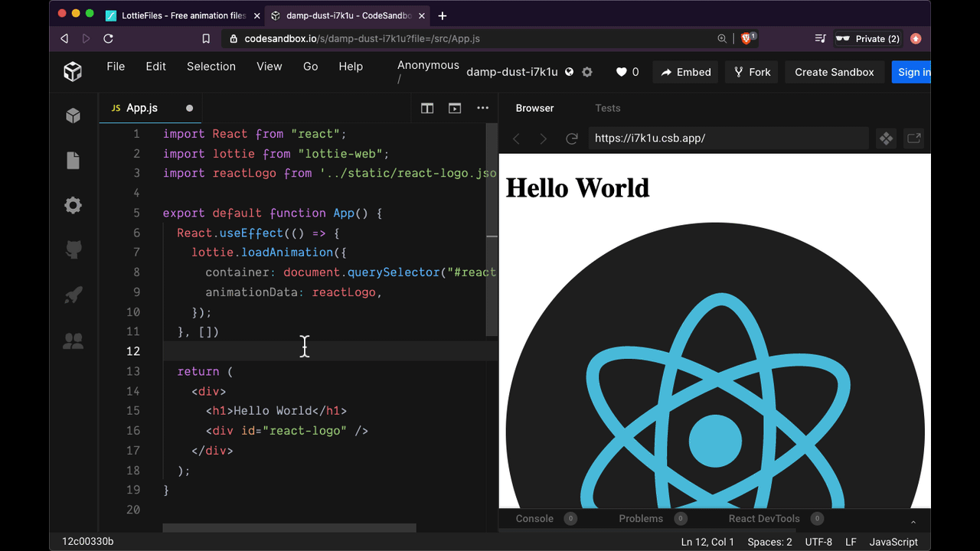Open the browser playlist icon
980x551 pixels.
(820, 38)
